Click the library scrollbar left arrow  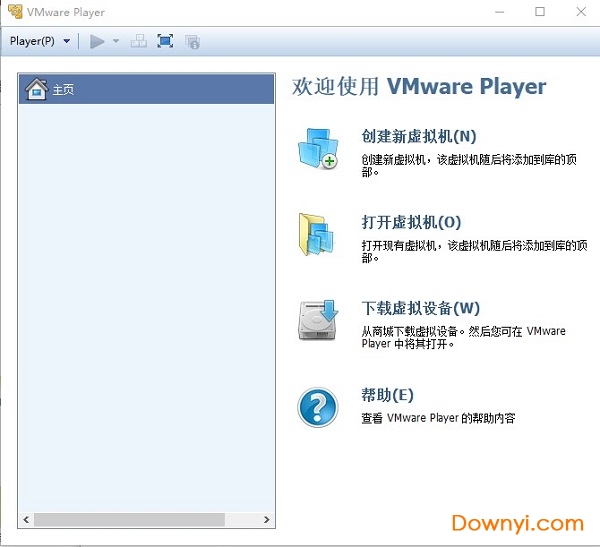pos(26,519)
